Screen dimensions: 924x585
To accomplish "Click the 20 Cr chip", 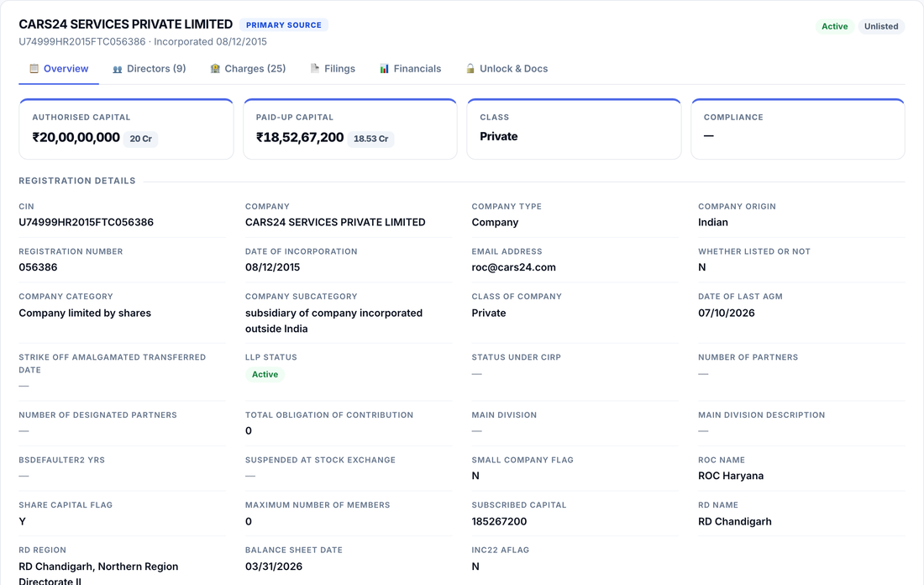I will pos(141,139).
